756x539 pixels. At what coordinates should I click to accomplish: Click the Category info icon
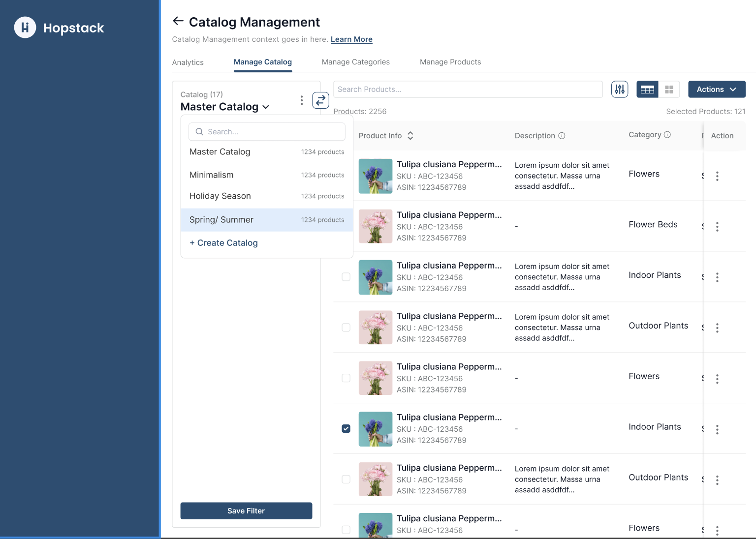[x=667, y=135]
